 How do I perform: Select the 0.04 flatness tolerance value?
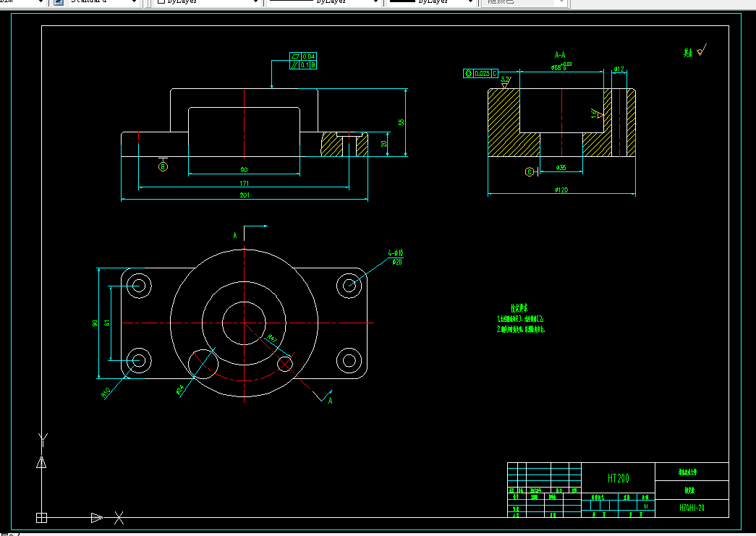[x=309, y=56]
